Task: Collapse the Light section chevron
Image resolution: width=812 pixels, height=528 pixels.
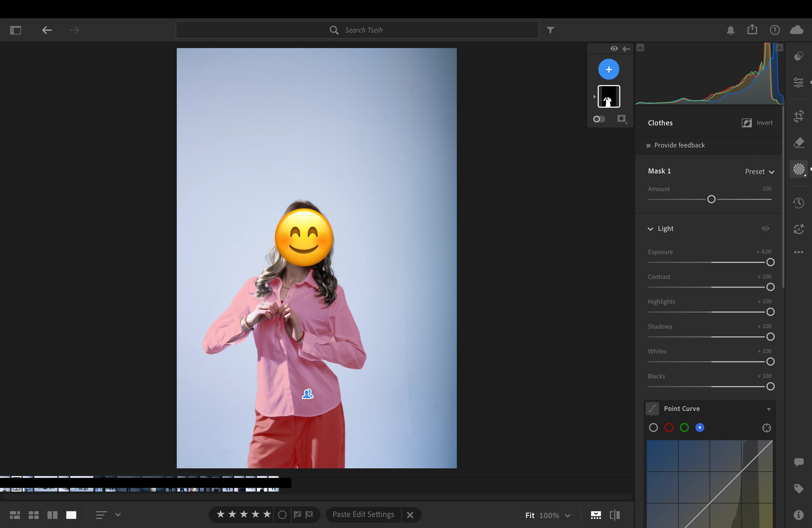Action: pos(650,229)
